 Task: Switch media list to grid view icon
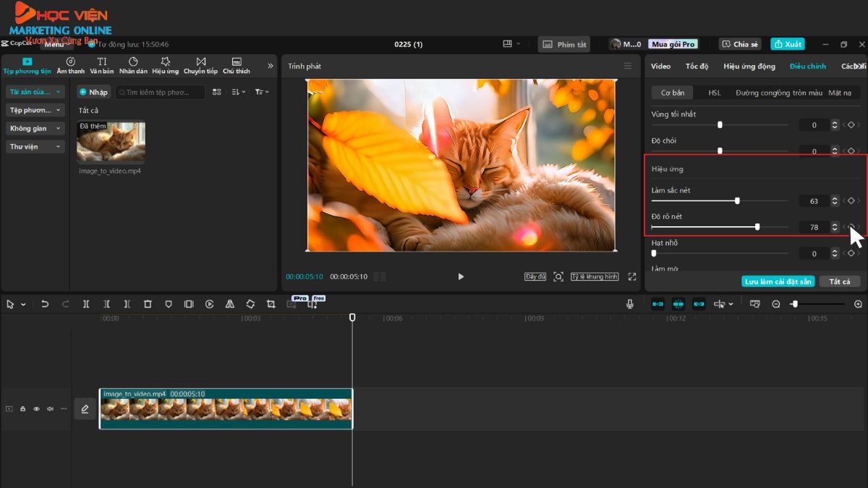pyautogui.click(x=218, y=92)
